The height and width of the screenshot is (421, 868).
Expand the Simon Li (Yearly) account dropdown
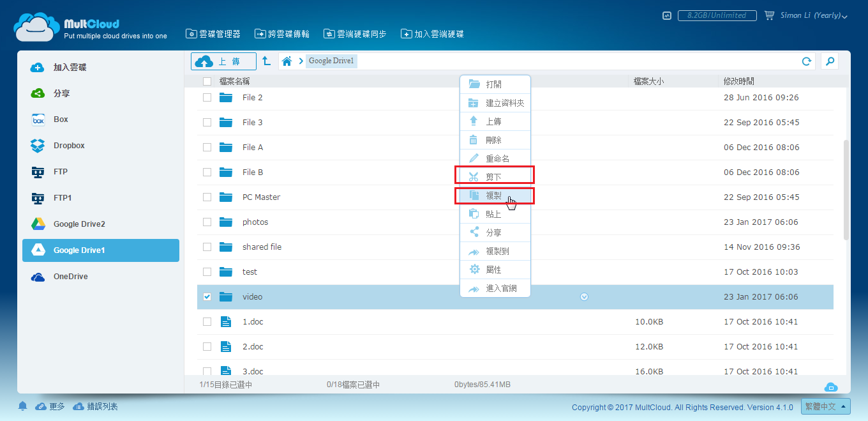(814, 15)
